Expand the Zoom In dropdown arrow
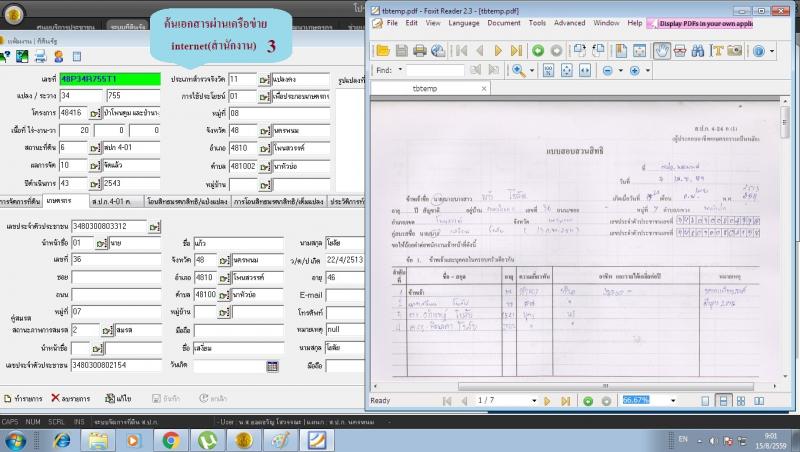Viewport: 800px width, 452px height. coord(648,70)
